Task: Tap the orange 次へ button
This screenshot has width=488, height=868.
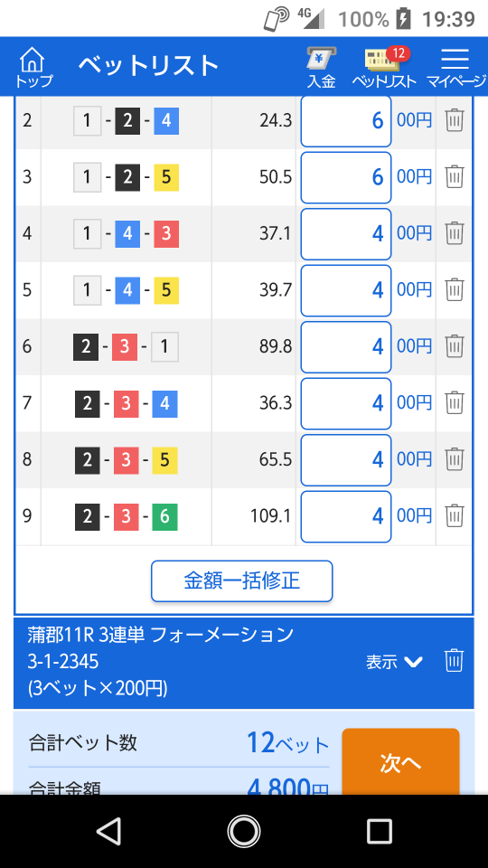Action: [x=400, y=761]
